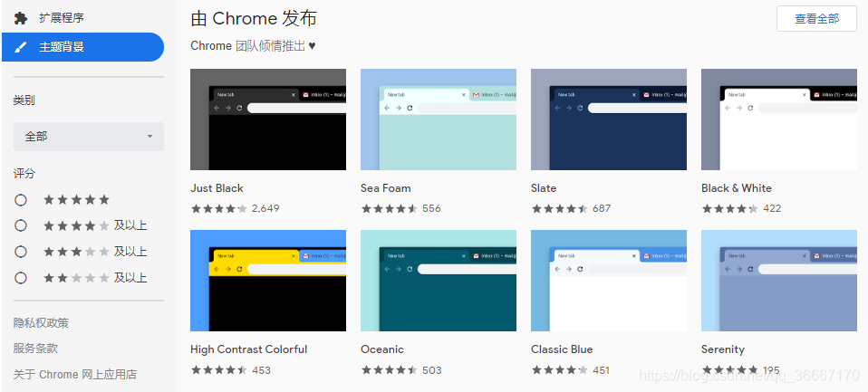Open the 隐私权政策 privacy policy link
The image size is (868, 392).
point(41,323)
